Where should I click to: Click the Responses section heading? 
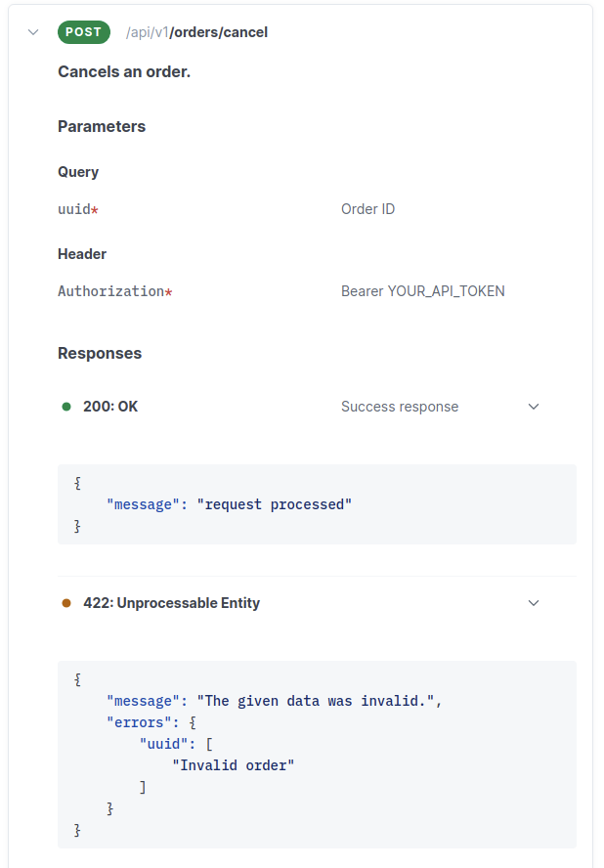(x=100, y=353)
